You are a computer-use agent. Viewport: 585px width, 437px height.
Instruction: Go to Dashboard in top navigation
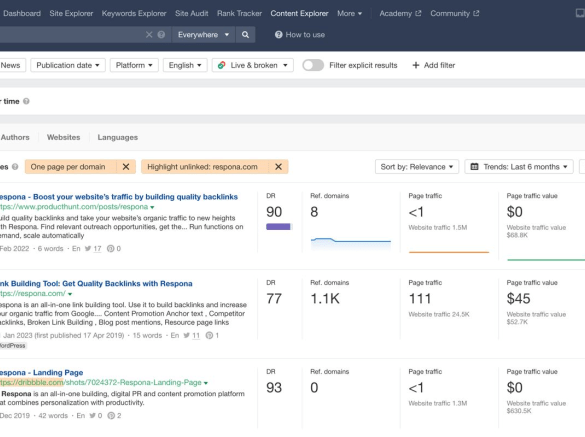(22, 13)
